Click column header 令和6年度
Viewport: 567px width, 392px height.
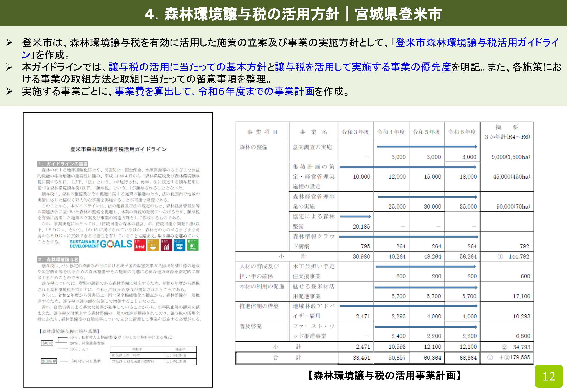coord(462,132)
